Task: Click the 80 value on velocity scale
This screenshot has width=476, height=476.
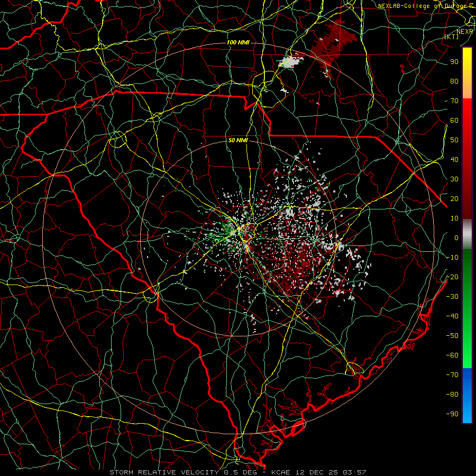Action: click(x=454, y=81)
